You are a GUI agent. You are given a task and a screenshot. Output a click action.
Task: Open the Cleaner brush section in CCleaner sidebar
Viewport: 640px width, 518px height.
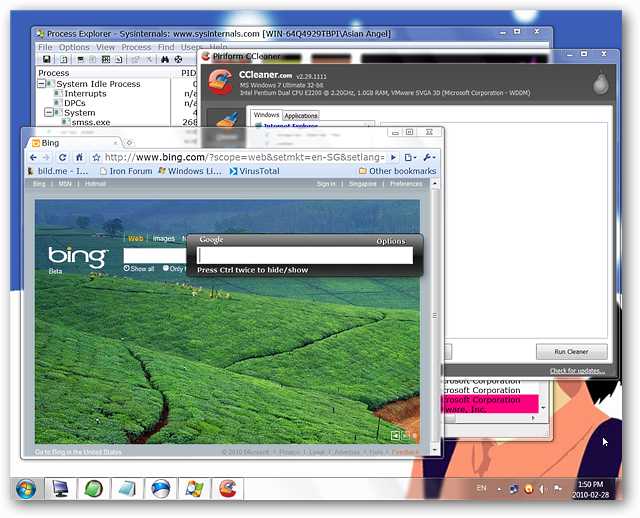[x=227, y=124]
